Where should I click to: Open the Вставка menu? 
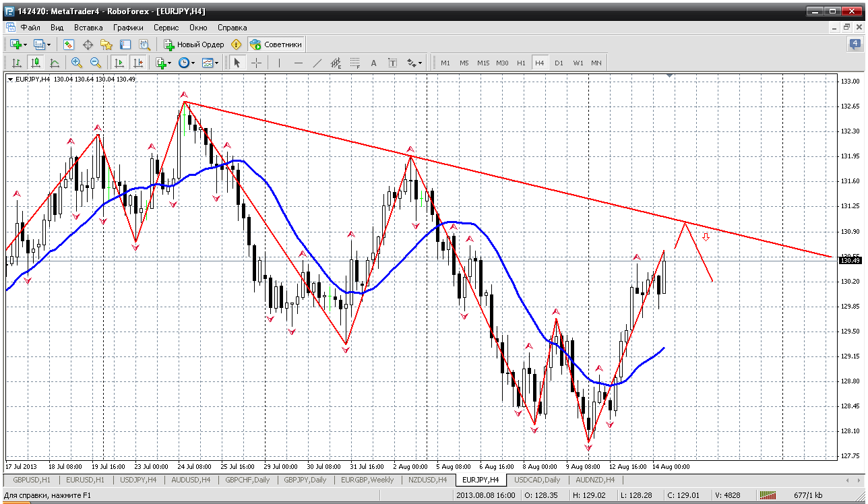coord(88,28)
